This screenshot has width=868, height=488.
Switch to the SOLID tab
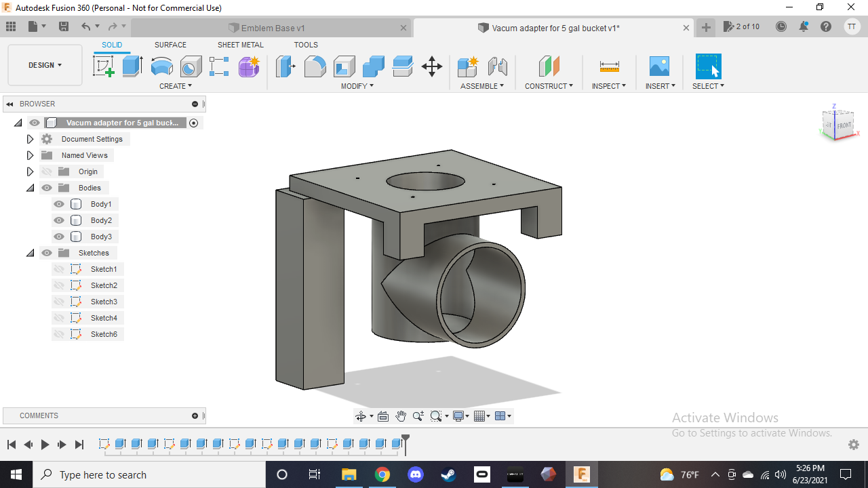click(112, 45)
